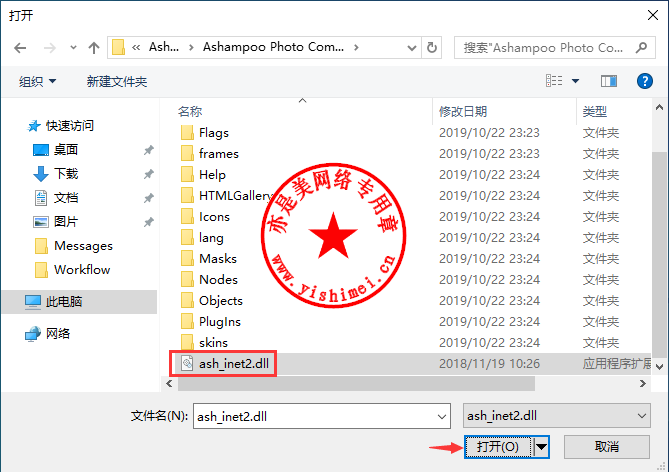669x472 pixels.
Task: Click the address bar folder icon
Action: (x=118, y=47)
